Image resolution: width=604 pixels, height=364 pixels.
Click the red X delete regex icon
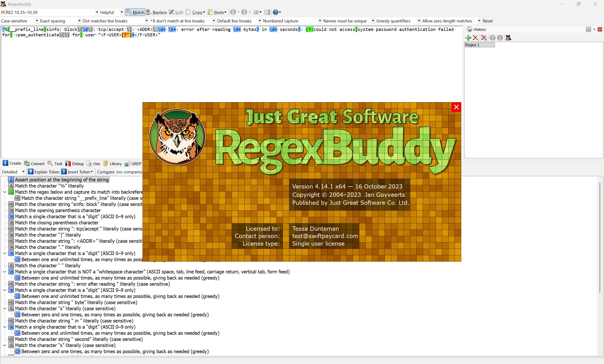(476, 38)
